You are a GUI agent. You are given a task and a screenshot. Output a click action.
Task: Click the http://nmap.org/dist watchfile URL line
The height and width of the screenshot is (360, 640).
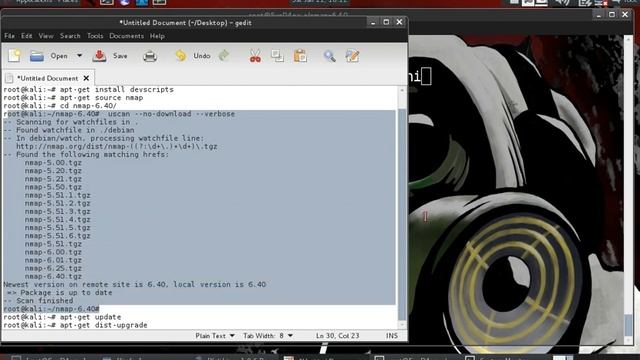(117, 147)
